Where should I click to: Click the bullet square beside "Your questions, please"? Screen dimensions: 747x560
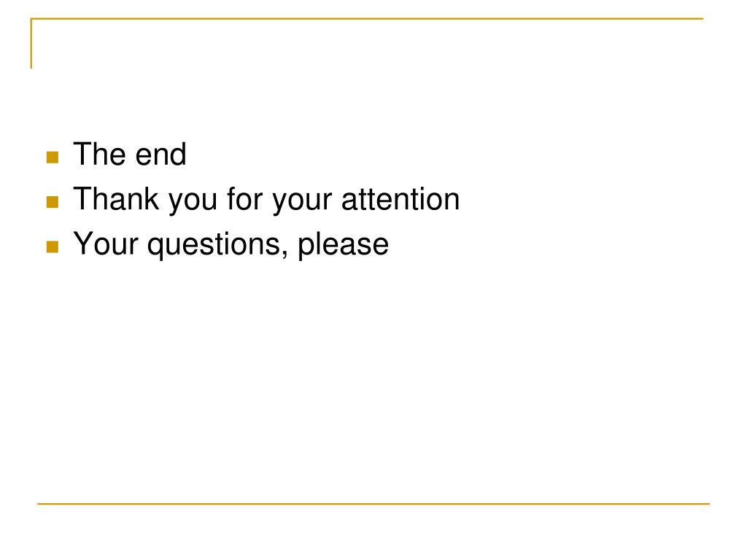tap(53, 246)
